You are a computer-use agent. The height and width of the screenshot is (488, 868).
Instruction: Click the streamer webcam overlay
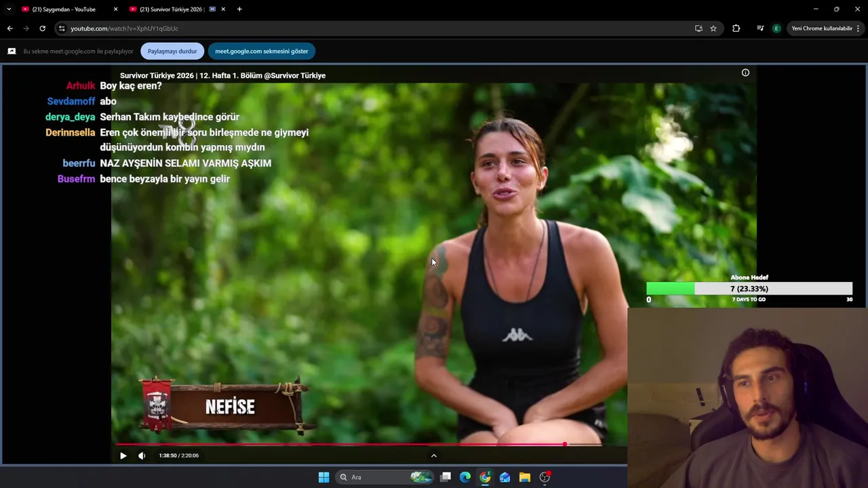coord(747,398)
